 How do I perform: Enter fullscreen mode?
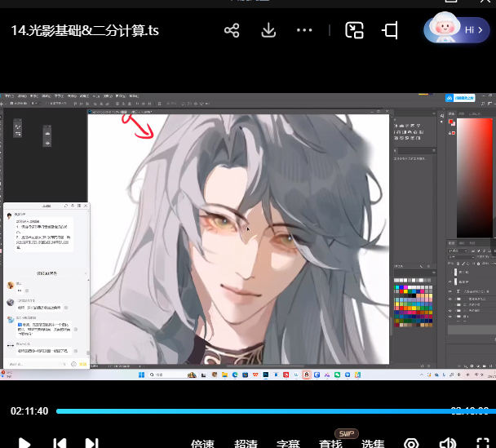click(x=482, y=443)
